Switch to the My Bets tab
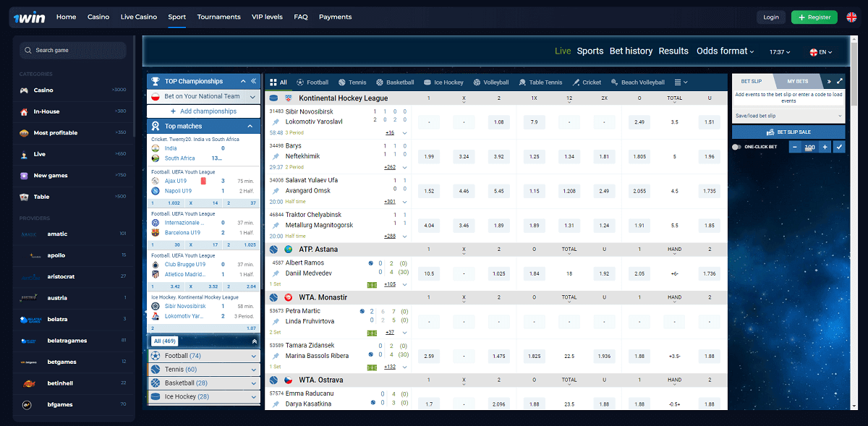This screenshot has width=868, height=426. (798, 81)
